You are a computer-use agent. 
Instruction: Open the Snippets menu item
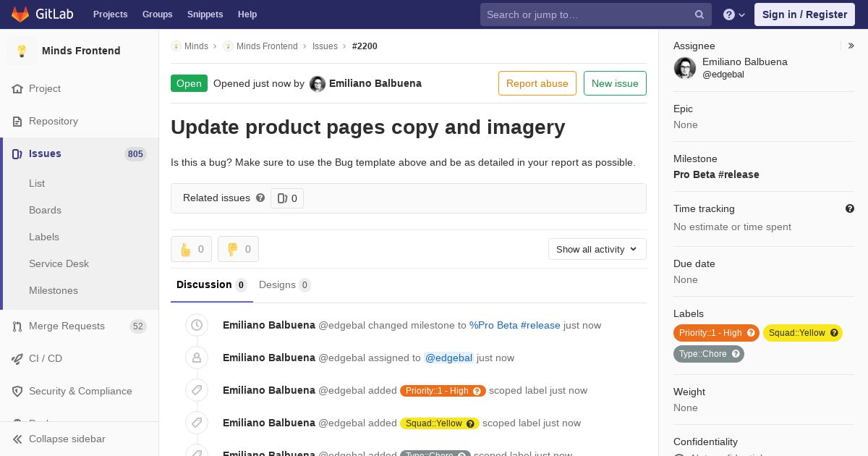205,14
